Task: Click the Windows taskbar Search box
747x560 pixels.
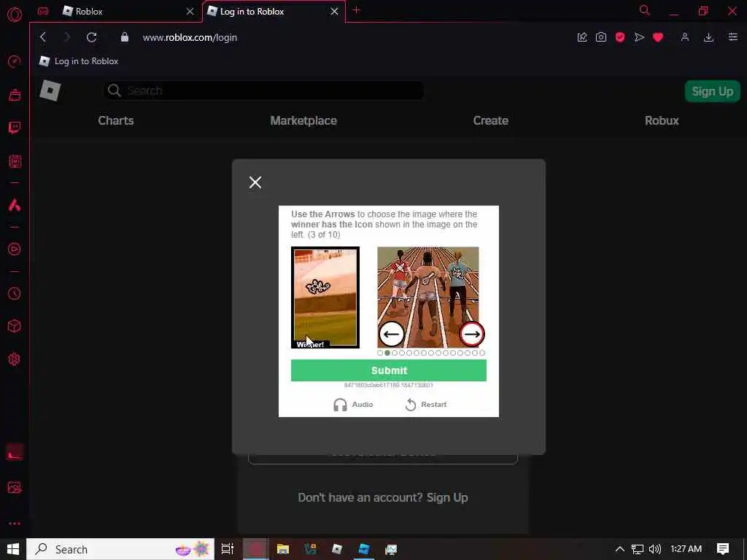Action: click(120, 549)
